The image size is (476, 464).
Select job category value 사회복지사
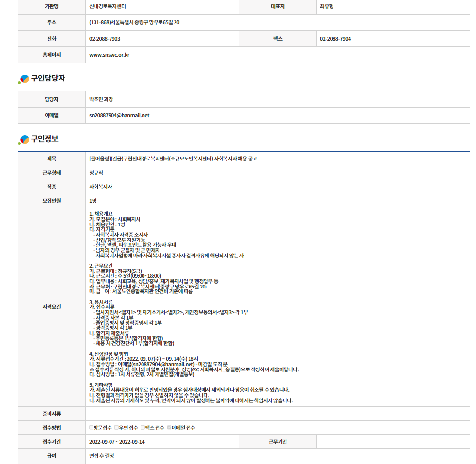(100, 187)
